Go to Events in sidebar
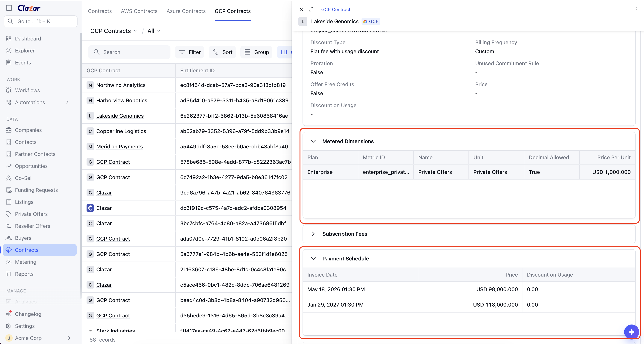Viewport: 644px width, 344px height. (x=23, y=63)
